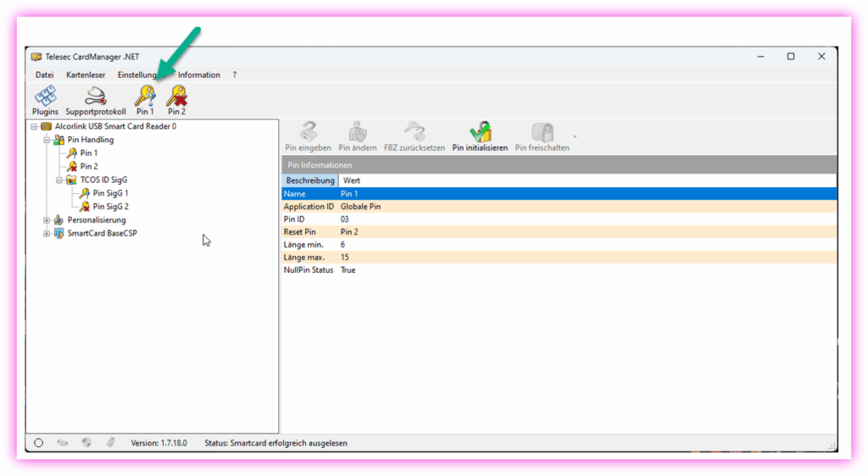Select the Pin 2 toolbar key icon

[x=176, y=96]
